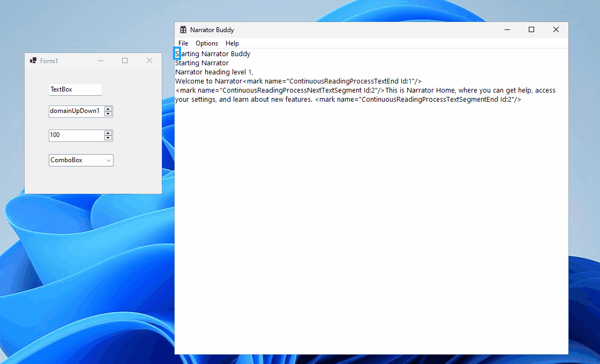Screen dimensions: 600x364
Task: Close the Form1 window
Action: click(149, 61)
